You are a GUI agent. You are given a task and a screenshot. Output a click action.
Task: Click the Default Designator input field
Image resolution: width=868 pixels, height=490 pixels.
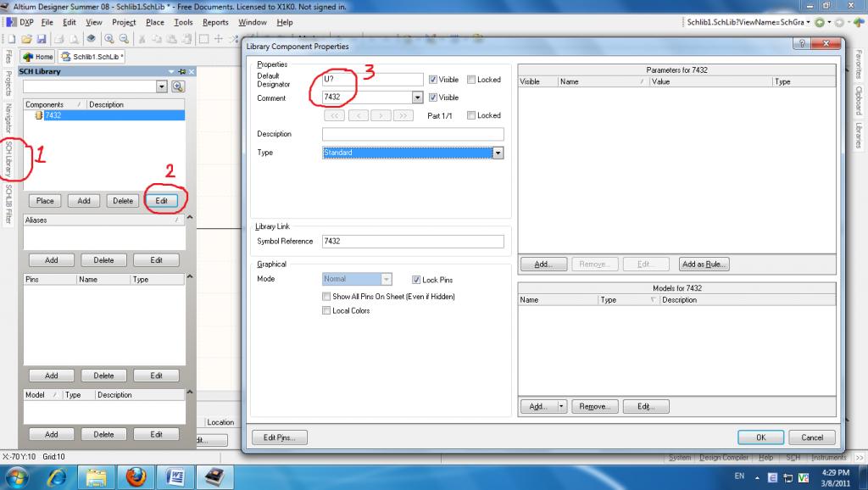coord(373,79)
